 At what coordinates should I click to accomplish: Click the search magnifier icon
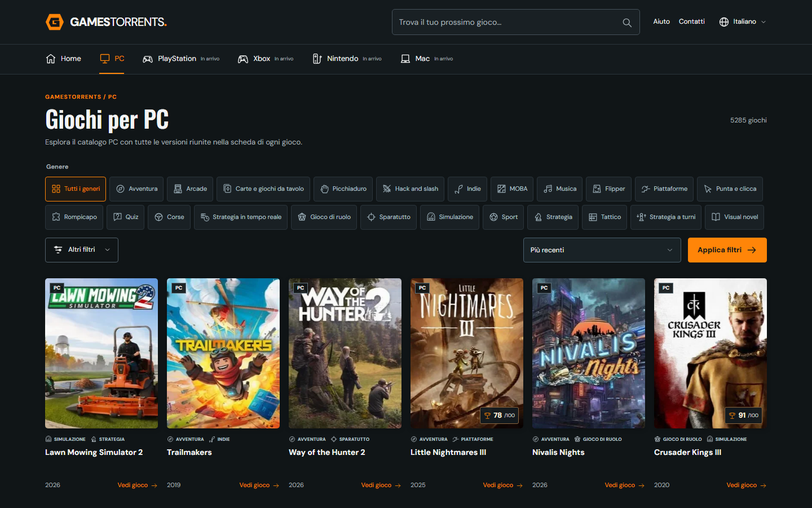(x=627, y=23)
